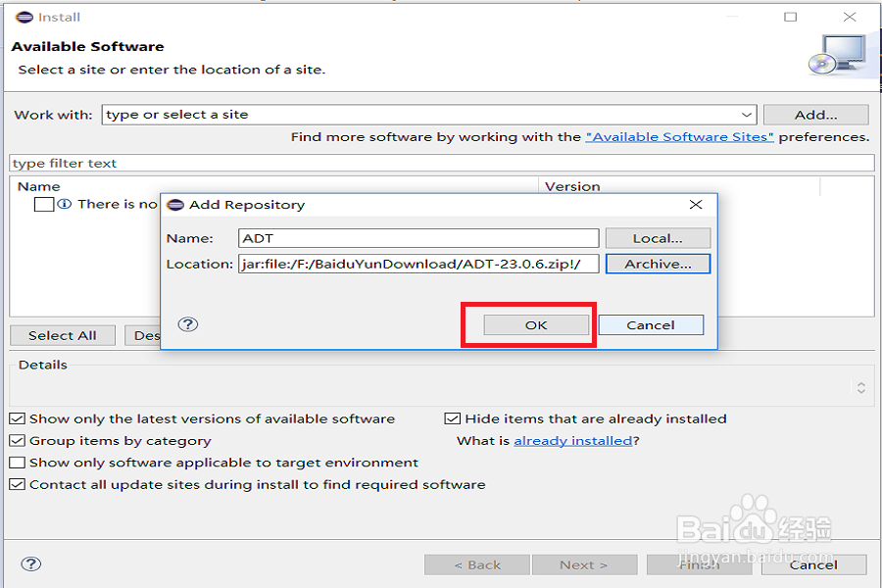Viewport: 882px width, 588px height.
Task: Click the repository Location input field
Action: pyautogui.click(x=418, y=264)
